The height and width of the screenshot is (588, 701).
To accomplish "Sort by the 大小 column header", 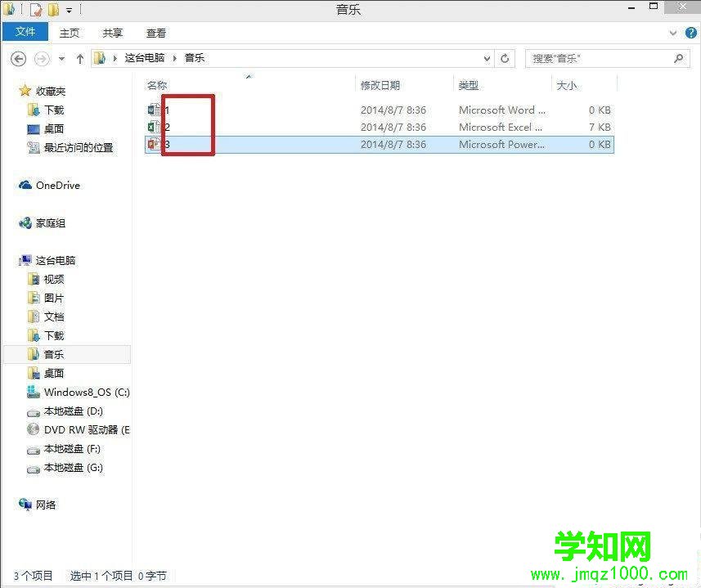I will point(566,85).
